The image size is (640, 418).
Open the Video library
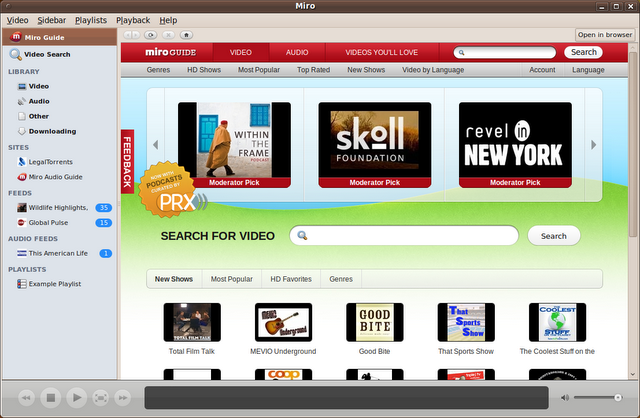59,86
